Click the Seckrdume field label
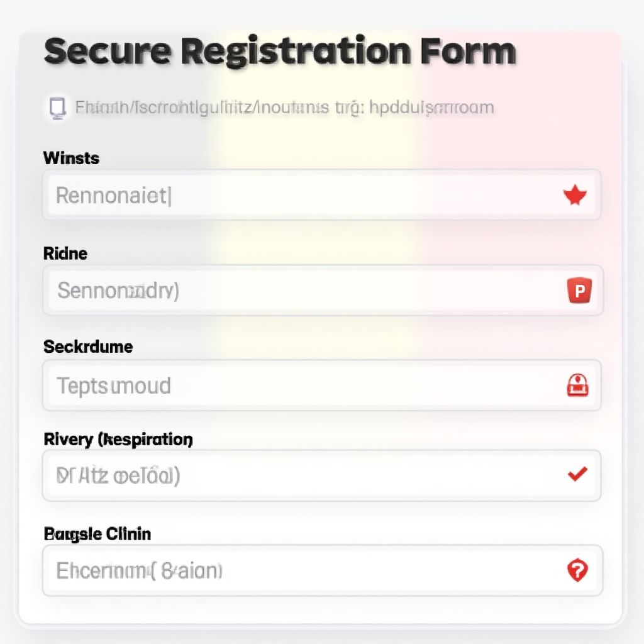This screenshot has width=644, height=644. [88, 347]
